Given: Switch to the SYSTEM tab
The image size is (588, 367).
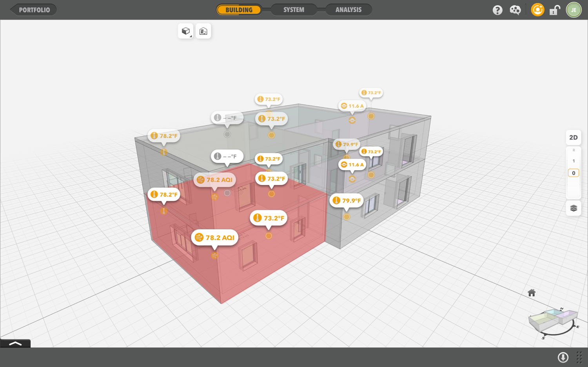Looking at the screenshot, I should coord(294,10).
